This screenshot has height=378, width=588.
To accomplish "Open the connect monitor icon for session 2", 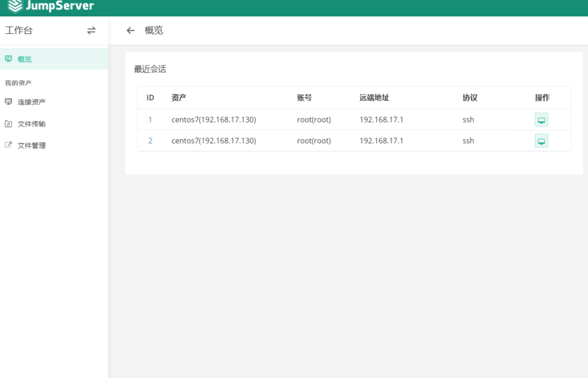I will [x=541, y=141].
